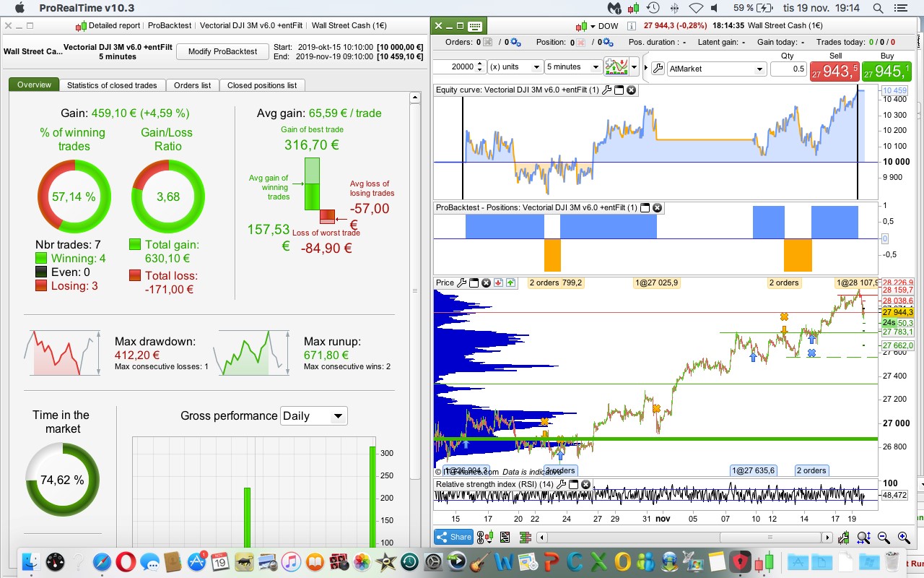The image size is (924, 578).
Task: Click the chart scrollbar left arrow
Action: [x=541, y=538]
